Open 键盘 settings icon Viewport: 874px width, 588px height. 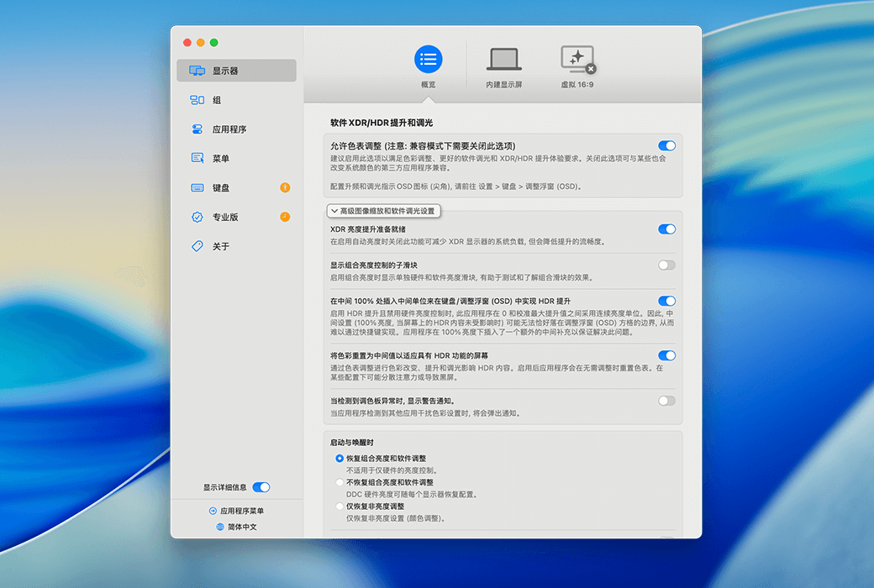(x=197, y=188)
